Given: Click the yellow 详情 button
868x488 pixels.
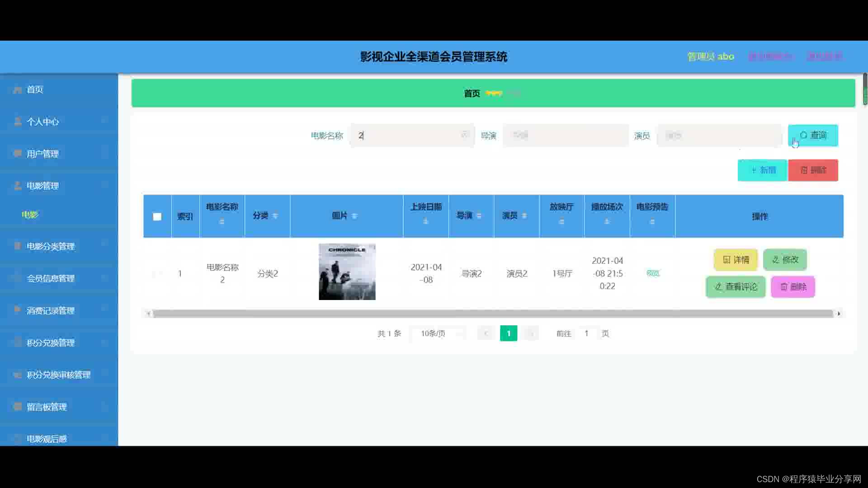Looking at the screenshot, I should pos(736,260).
